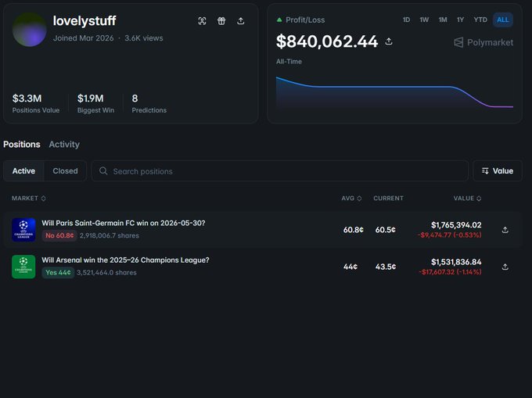Screen dimensions: 532x398
Task: Click the All-Time label
Action: pos(289,61)
